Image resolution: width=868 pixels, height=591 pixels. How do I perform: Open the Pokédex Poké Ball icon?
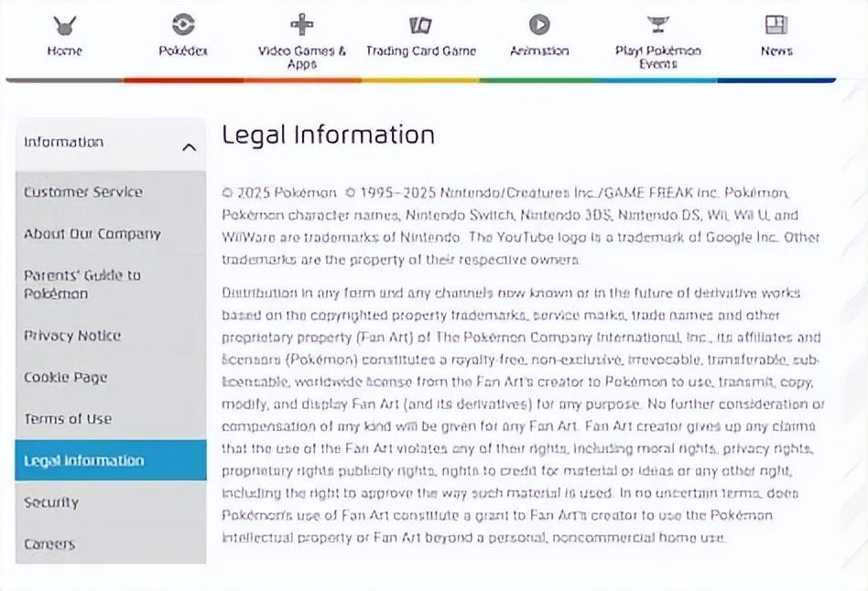tap(183, 25)
